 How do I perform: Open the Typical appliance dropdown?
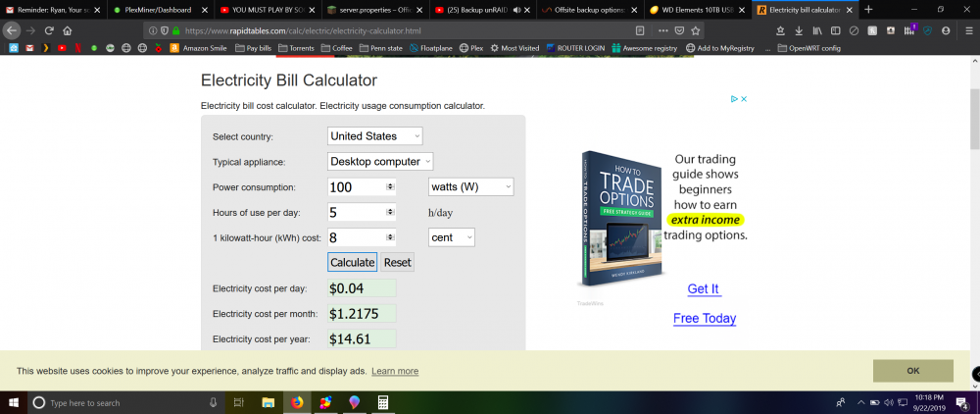pos(380,161)
